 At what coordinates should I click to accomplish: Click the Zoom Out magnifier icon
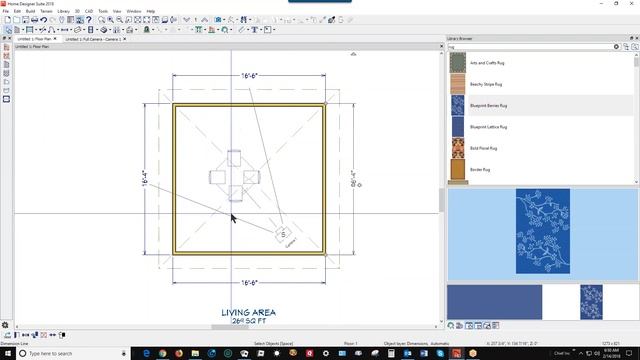click(120, 20)
